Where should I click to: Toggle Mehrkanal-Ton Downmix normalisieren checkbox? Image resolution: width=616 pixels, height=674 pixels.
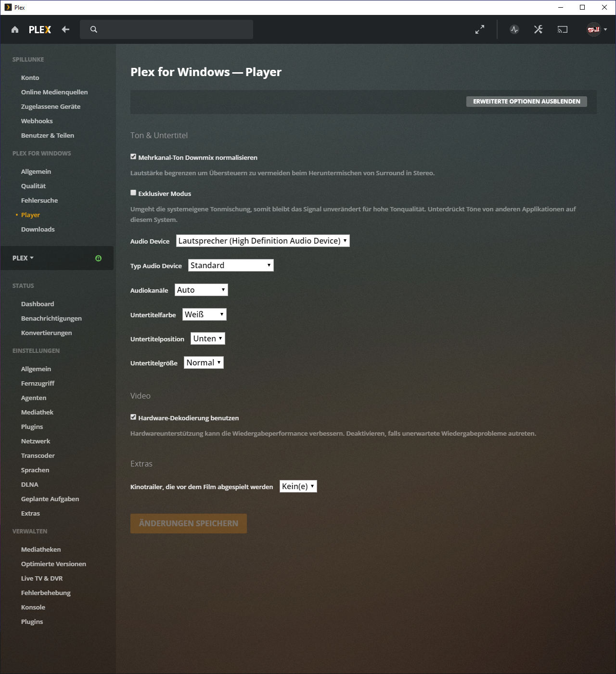(133, 156)
